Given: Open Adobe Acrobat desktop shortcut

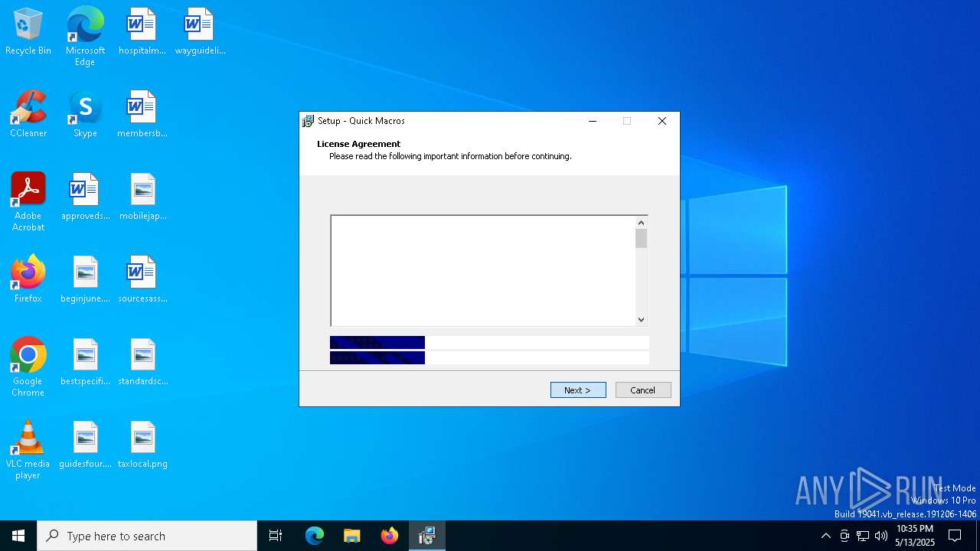Looking at the screenshot, I should 28,202.
